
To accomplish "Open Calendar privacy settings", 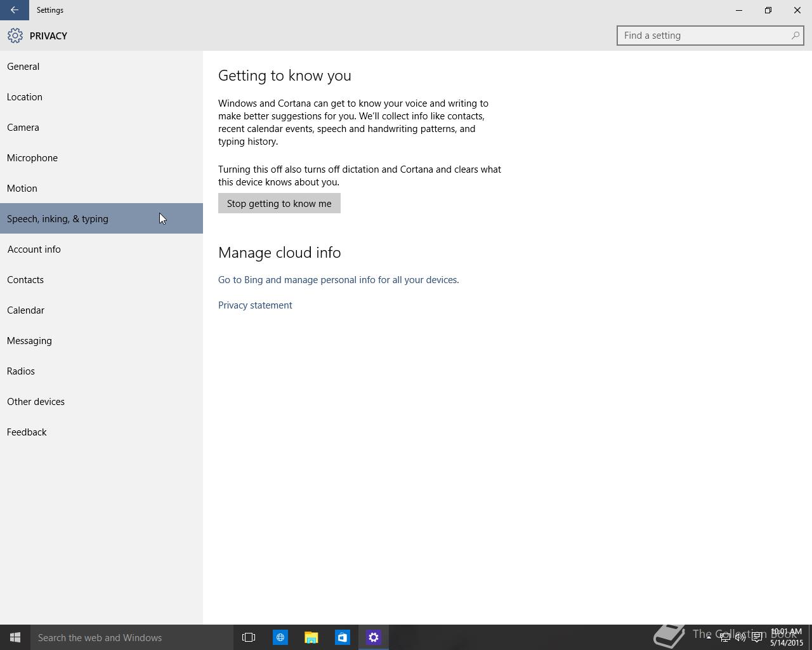I will [101, 310].
